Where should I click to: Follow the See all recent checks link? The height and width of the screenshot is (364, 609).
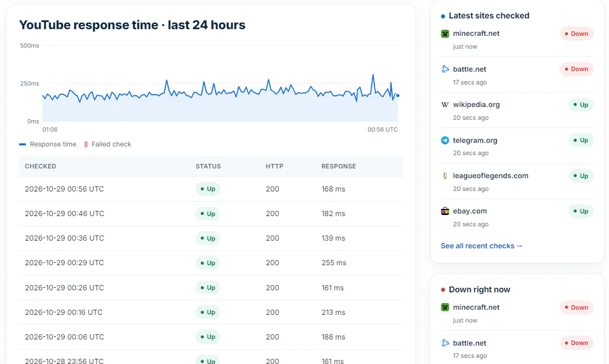tap(481, 246)
